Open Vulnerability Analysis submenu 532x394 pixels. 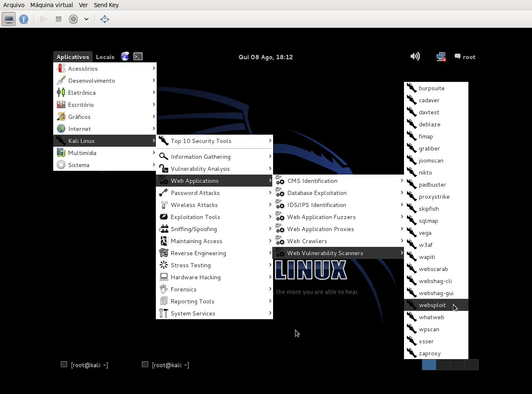pos(214,169)
